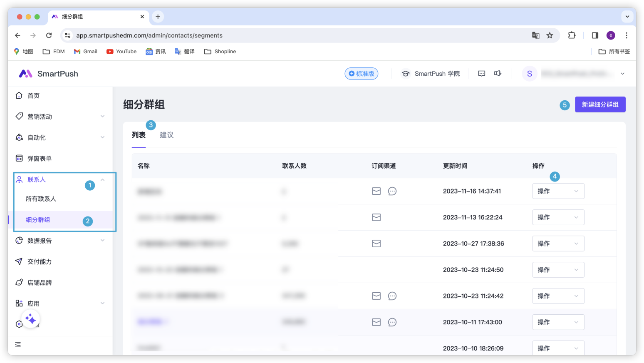Switch to the 建议 tab
Screen dimensions: 644x363
click(x=166, y=135)
